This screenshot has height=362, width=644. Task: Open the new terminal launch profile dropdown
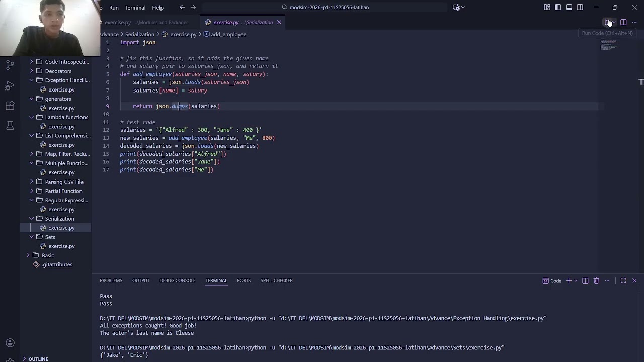pos(576,281)
